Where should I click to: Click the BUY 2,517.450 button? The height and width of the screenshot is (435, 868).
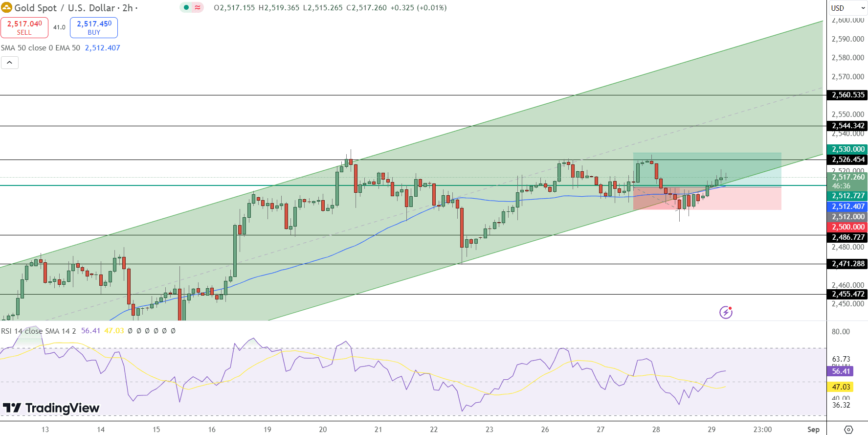tap(94, 27)
